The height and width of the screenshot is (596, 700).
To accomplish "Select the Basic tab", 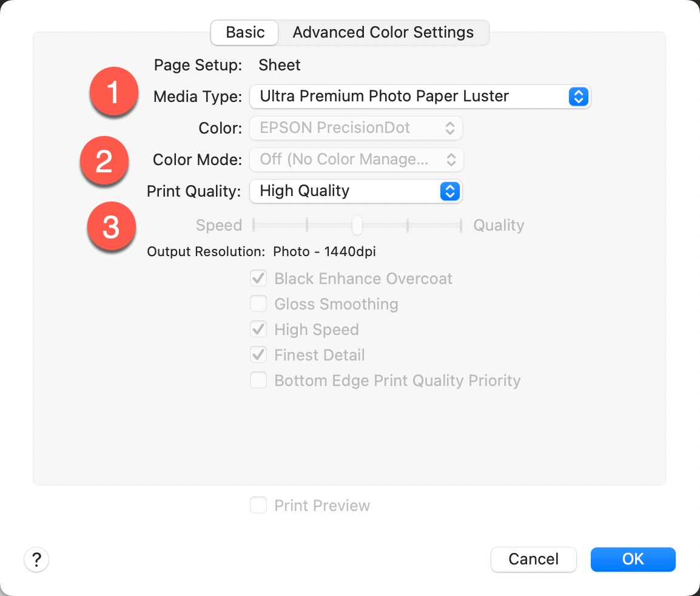I will tap(245, 33).
